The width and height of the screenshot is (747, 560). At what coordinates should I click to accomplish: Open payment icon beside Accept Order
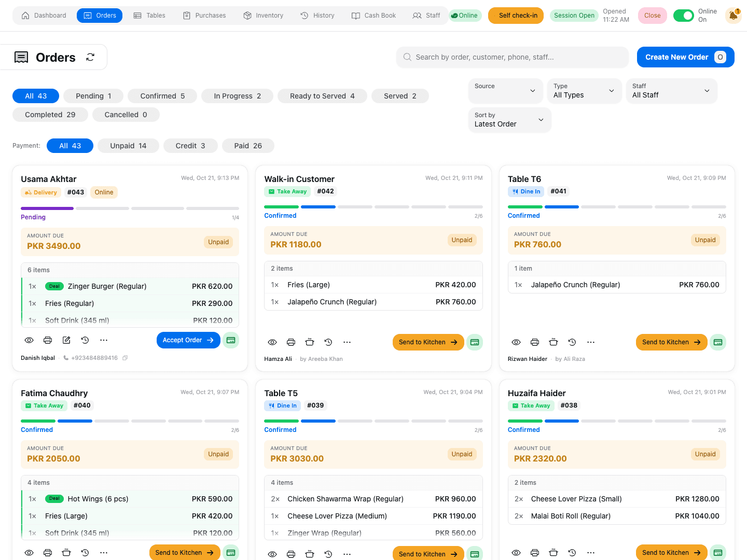click(x=231, y=340)
